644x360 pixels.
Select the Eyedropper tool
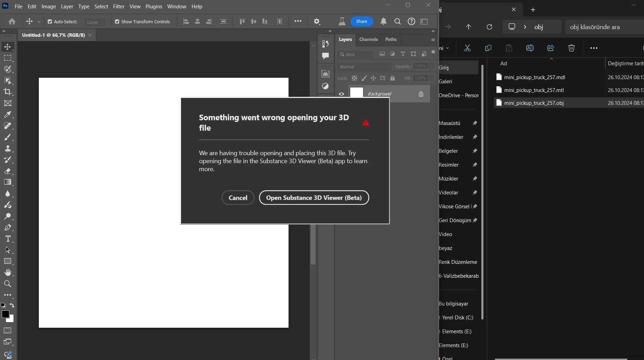pyautogui.click(x=8, y=114)
